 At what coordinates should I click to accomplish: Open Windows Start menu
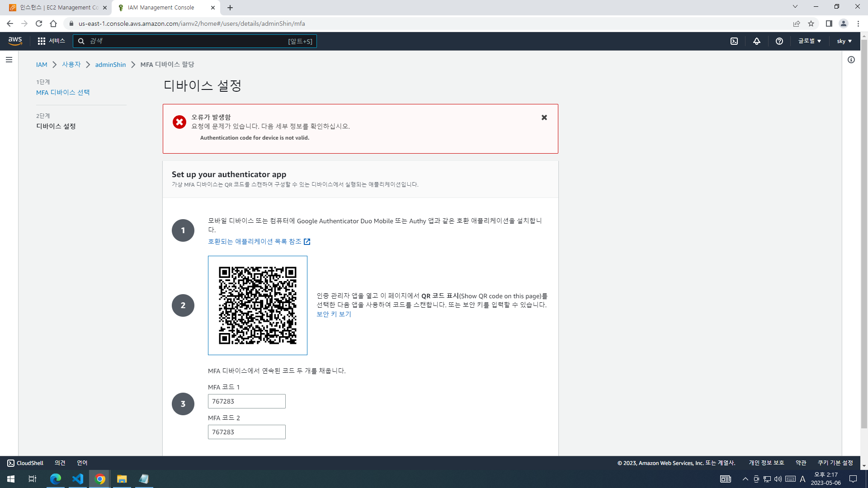(11, 479)
